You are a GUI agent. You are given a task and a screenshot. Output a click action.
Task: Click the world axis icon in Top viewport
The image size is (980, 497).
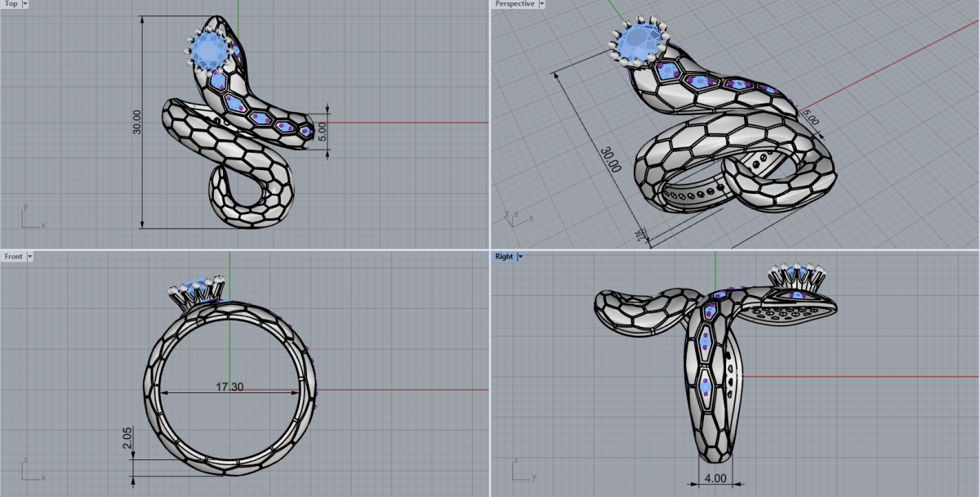(29, 218)
